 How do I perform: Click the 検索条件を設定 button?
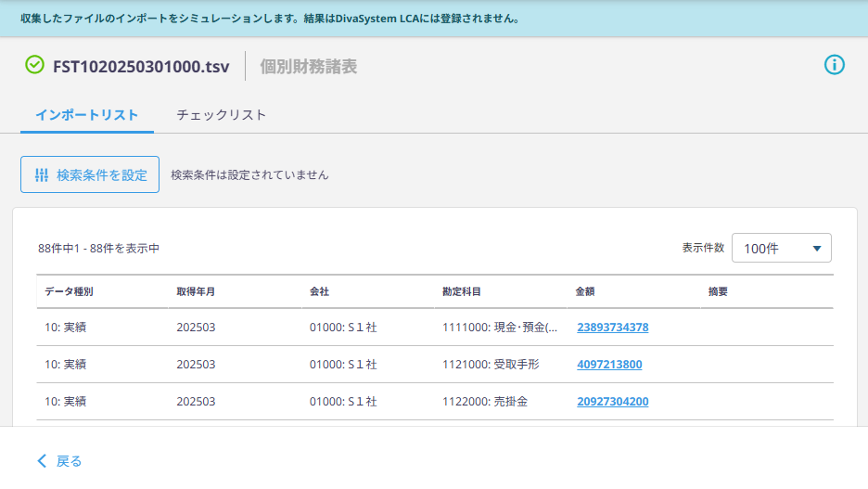point(90,175)
